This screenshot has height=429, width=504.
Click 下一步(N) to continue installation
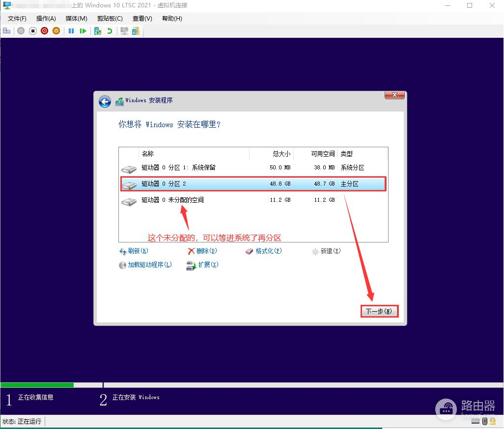pyautogui.click(x=379, y=311)
